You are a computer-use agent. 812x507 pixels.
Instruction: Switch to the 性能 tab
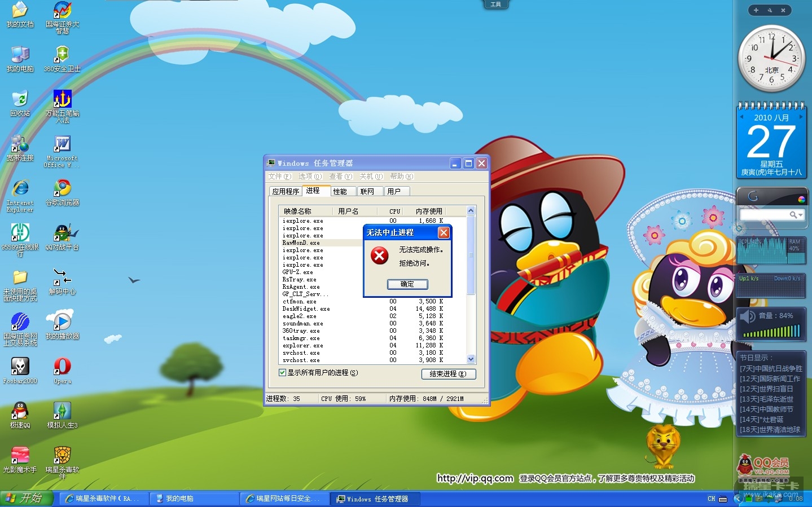coord(340,192)
